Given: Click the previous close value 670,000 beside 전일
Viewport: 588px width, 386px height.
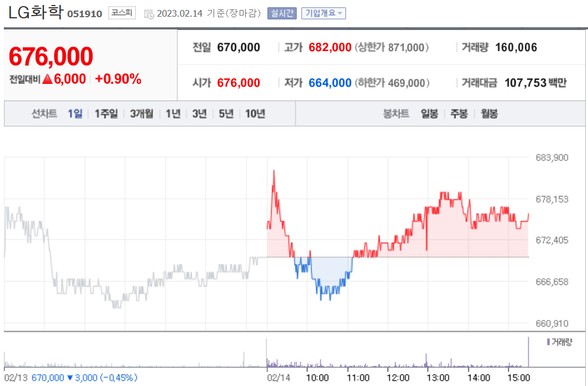Looking at the screenshot, I should pyautogui.click(x=239, y=47).
